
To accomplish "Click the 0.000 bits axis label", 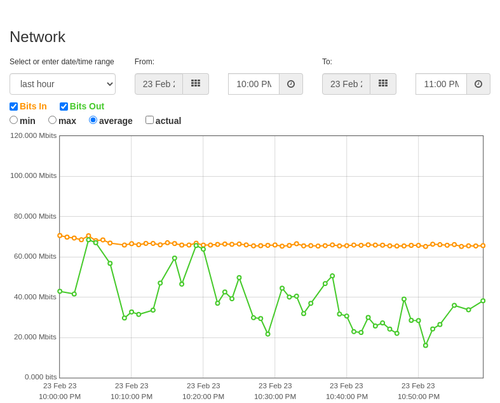I will (x=41, y=377).
